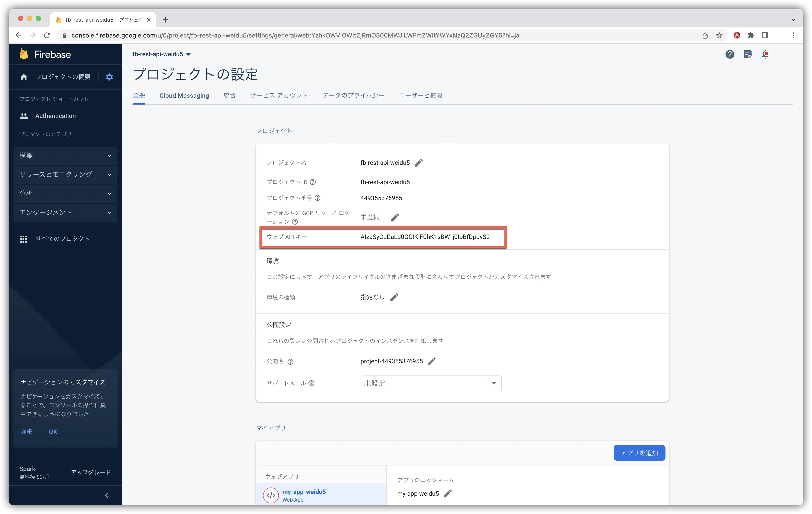Open the project settings gear icon
Screen dimensions: 812x514
(109, 77)
